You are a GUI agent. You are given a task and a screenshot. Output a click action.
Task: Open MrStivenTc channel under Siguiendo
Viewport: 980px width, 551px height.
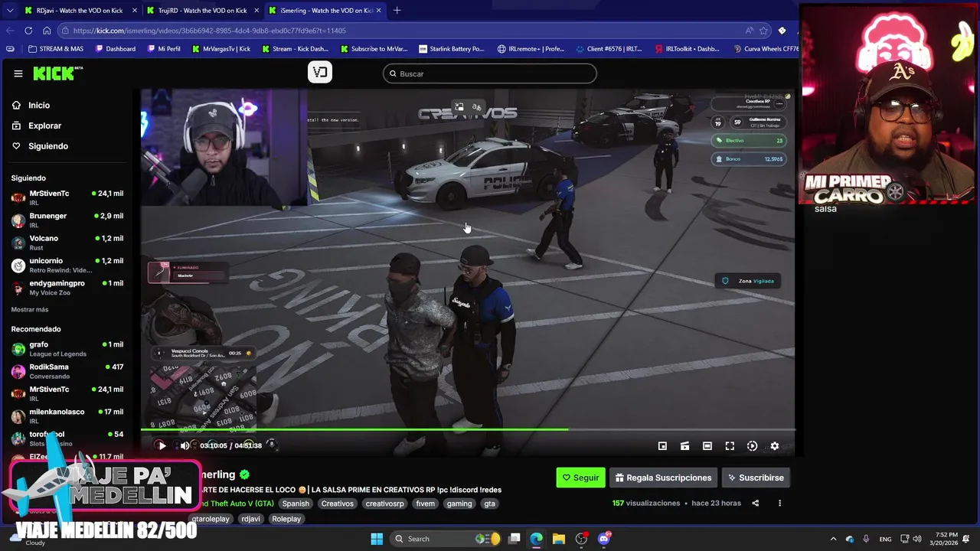[x=67, y=197]
